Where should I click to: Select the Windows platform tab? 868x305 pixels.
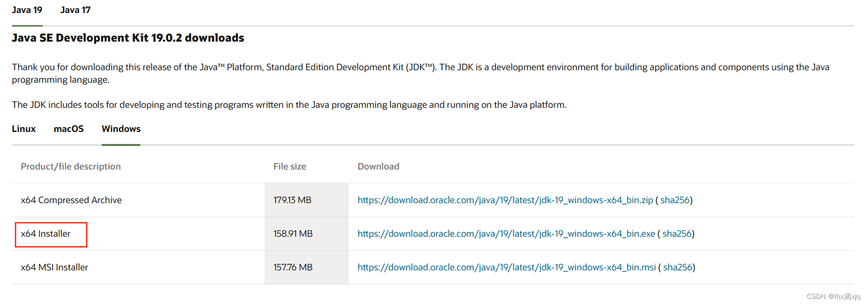121,129
